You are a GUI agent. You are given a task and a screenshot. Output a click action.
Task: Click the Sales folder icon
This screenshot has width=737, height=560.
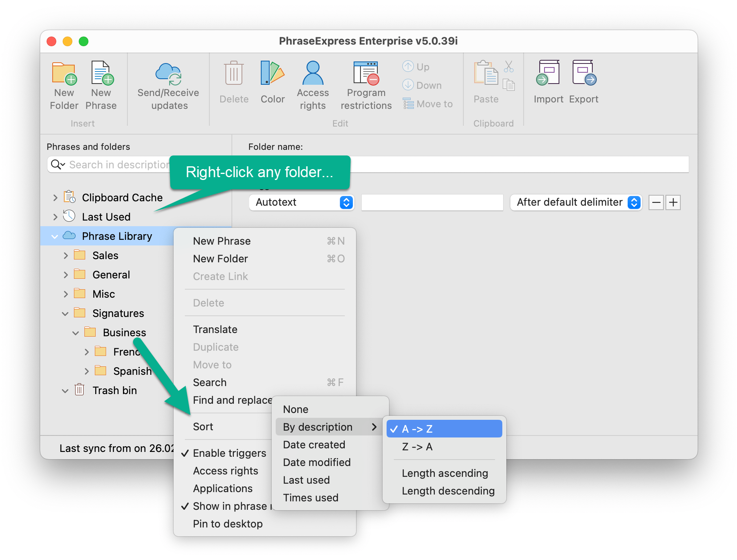coord(80,255)
